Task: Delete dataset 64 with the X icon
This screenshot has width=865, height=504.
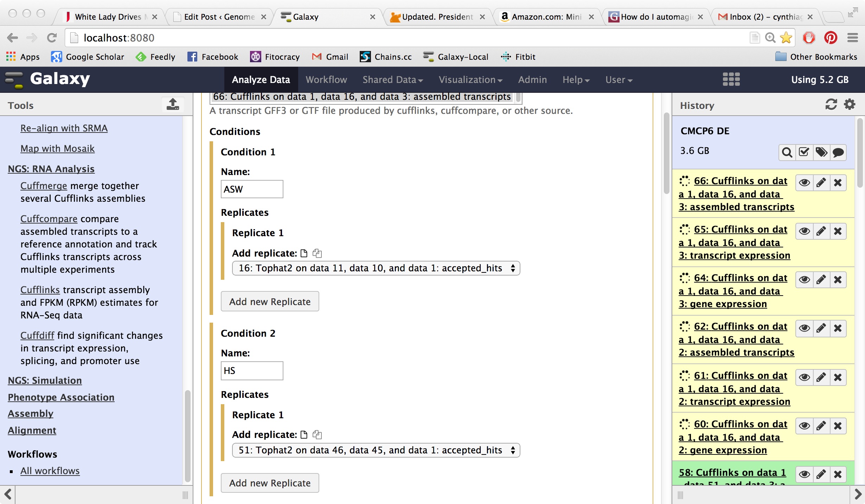Action: pos(838,280)
